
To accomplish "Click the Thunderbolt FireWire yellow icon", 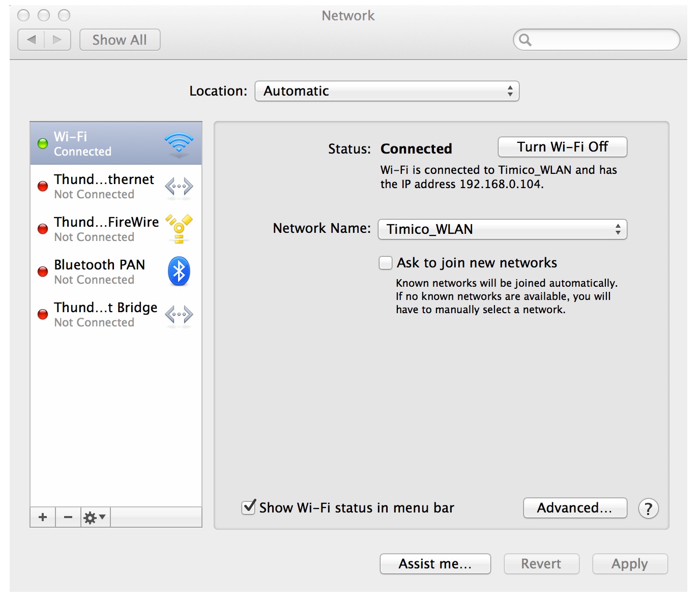I will [x=179, y=229].
